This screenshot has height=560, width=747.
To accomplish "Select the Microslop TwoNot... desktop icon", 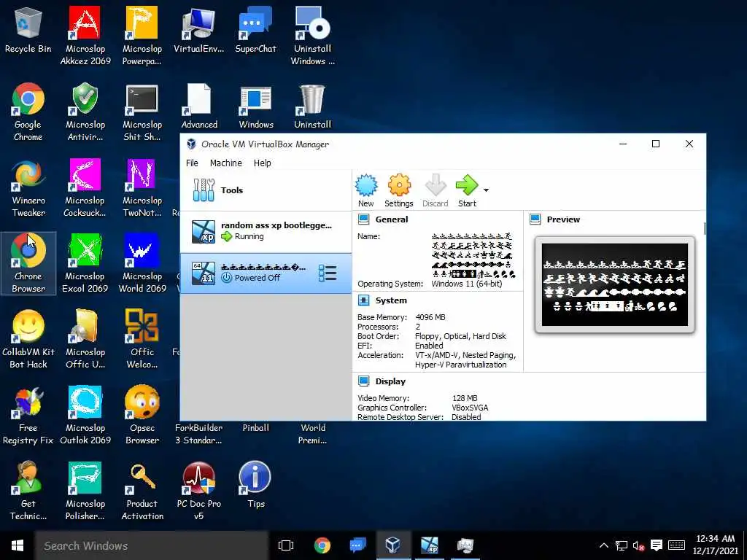I will pyautogui.click(x=142, y=189).
